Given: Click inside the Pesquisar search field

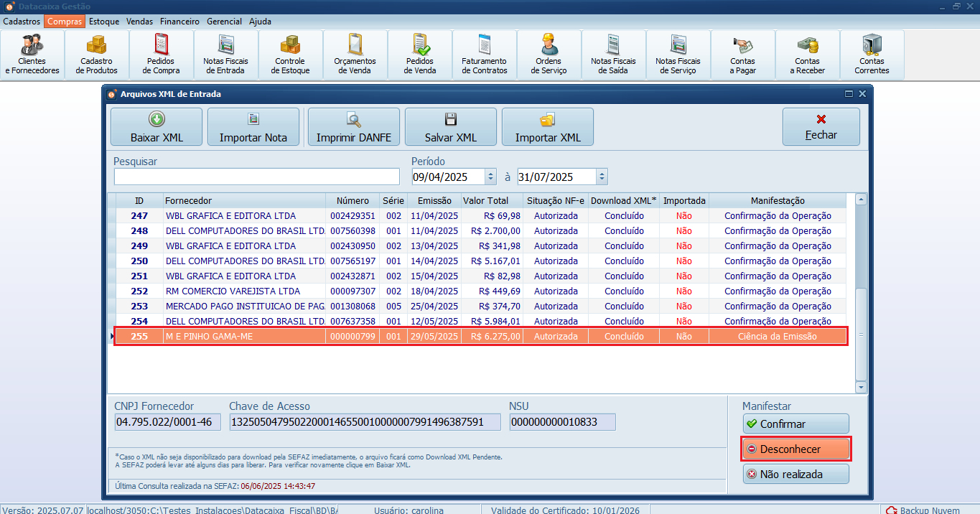Looking at the screenshot, I should coord(256,177).
